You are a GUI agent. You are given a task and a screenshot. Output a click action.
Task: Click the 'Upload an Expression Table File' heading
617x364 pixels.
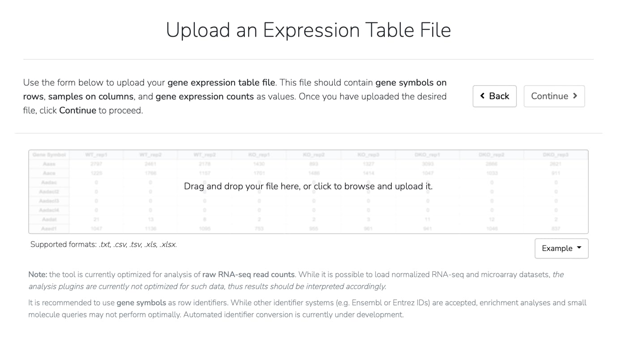(x=308, y=30)
